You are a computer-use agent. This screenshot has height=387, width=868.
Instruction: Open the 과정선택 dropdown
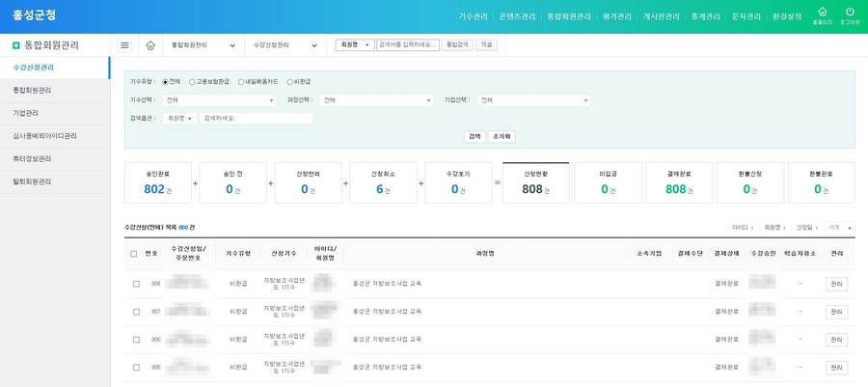376,100
